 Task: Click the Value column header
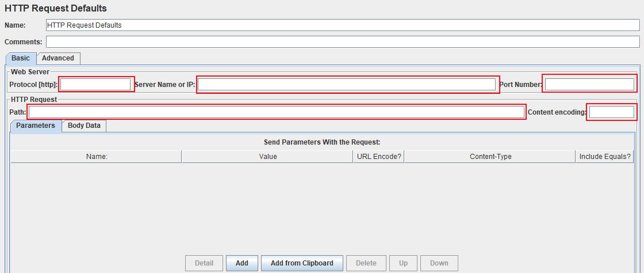pos(267,157)
